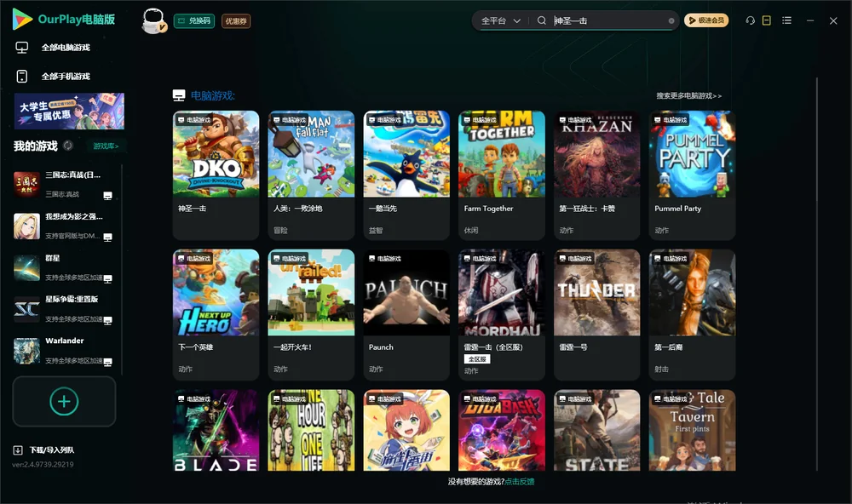Image resolution: width=852 pixels, height=504 pixels.
Task: Click the 我想成为影之强者 game icon
Action: tap(26, 226)
